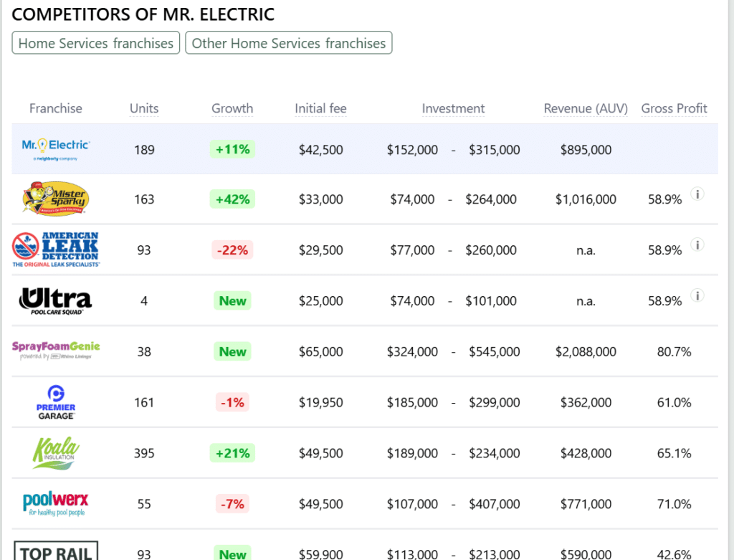Click the $59,900 initial fee
734x560 pixels.
320,554
